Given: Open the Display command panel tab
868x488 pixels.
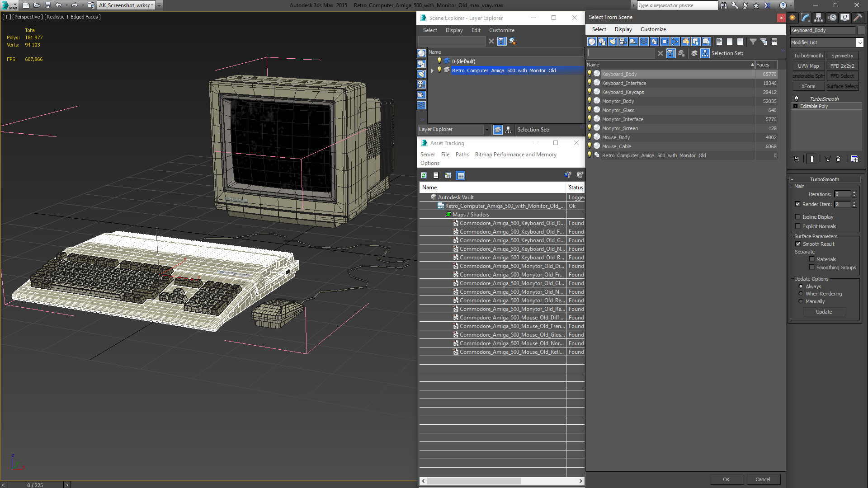Looking at the screenshot, I should (x=844, y=18).
